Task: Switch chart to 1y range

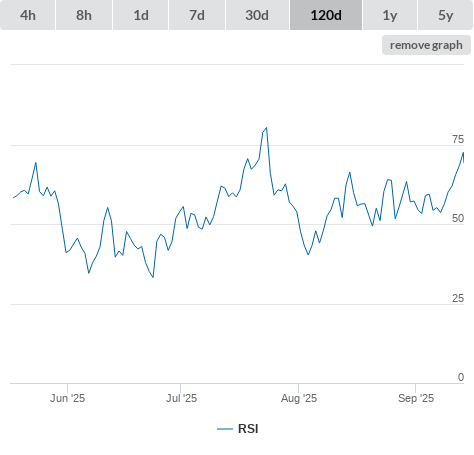Action: [x=390, y=15]
